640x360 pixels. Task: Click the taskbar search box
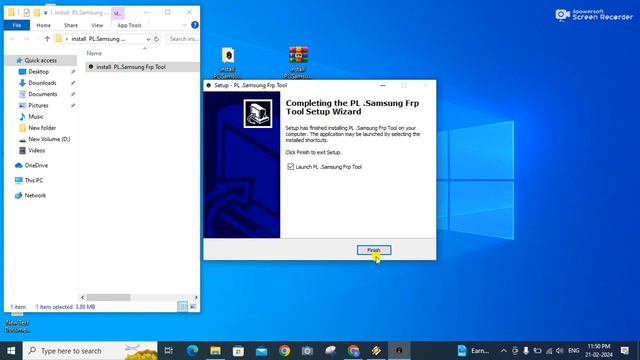(90, 351)
